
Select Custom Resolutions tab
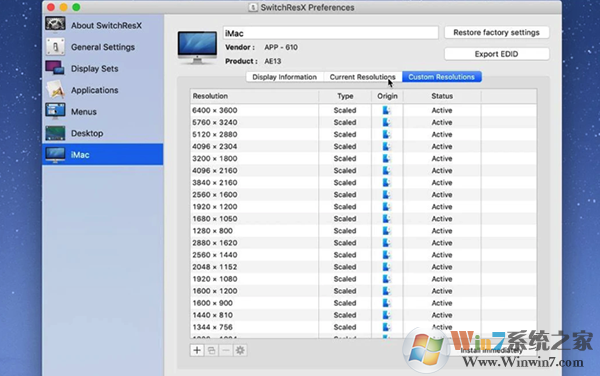pos(442,77)
